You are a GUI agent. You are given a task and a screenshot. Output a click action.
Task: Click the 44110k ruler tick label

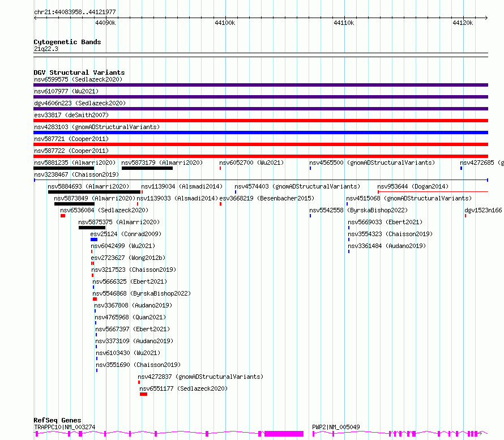(344, 23)
